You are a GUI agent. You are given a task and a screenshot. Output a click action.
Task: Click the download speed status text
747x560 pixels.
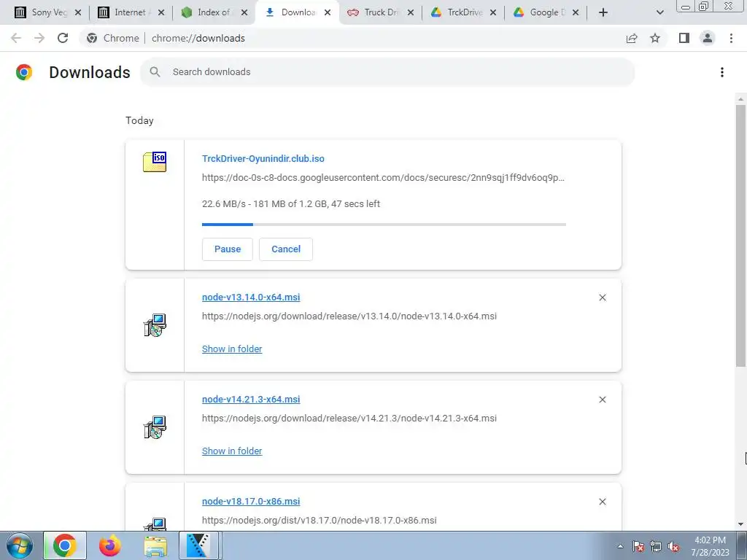(x=291, y=204)
